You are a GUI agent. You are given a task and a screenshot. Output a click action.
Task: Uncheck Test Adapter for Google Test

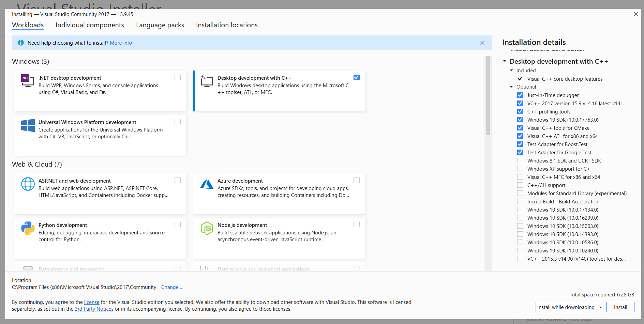520,152
